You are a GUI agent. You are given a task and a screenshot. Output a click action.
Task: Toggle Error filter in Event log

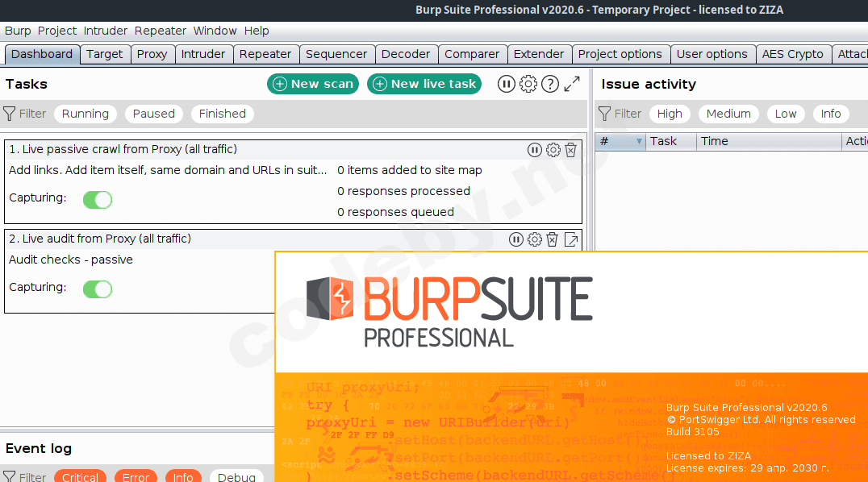tap(136, 476)
